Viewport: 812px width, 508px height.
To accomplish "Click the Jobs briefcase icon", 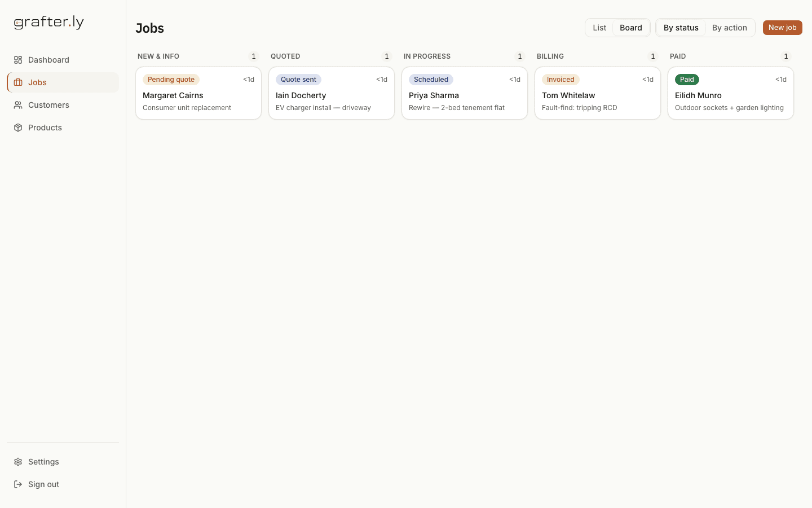I will tap(18, 82).
